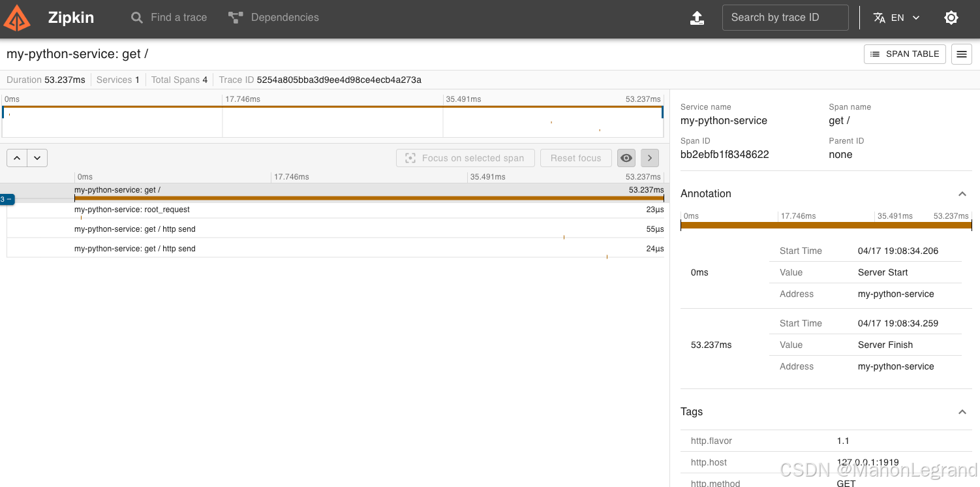Click Focus on selected span button
The height and width of the screenshot is (487, 980).
pyautogui.click(x=465, y=158)
